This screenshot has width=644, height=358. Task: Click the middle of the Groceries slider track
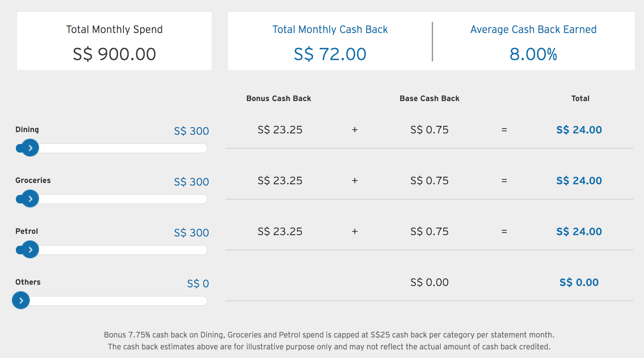click(x=112, y=199)
